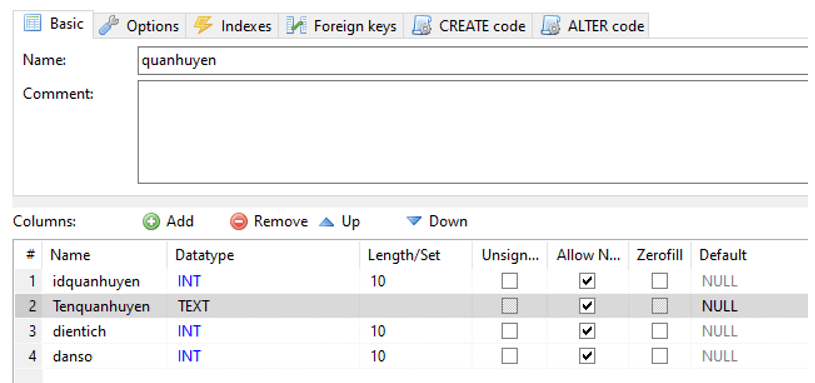This screenshot has height=383, width=815.
Task: Toggle Unsigned for dientich
Action: [509, 331]
